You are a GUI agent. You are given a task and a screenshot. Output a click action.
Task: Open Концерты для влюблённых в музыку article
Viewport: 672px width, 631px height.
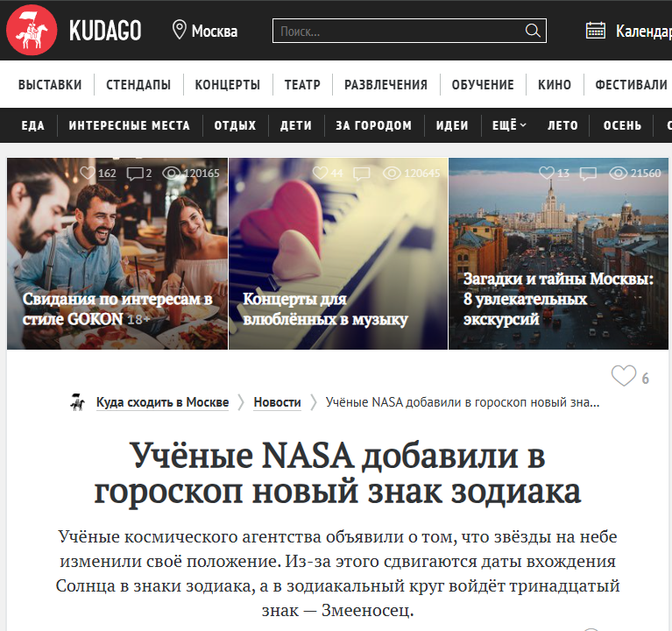325,309
